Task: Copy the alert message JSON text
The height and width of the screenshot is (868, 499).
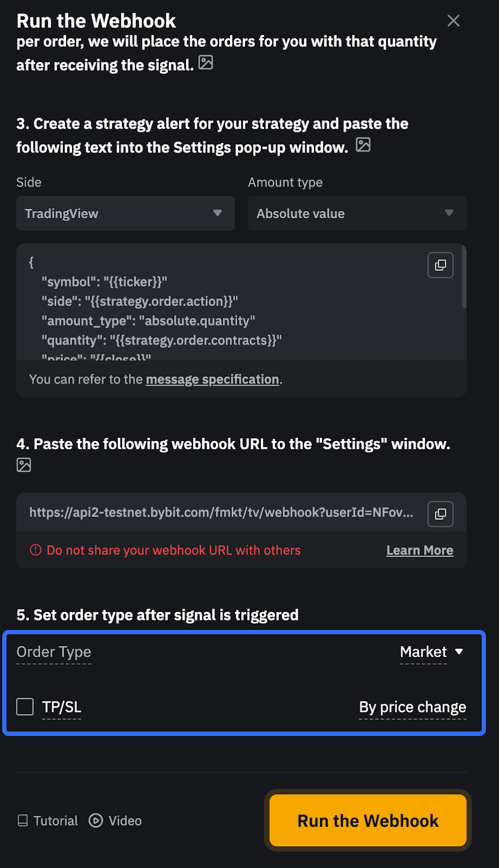Action: tap(440, 265)
